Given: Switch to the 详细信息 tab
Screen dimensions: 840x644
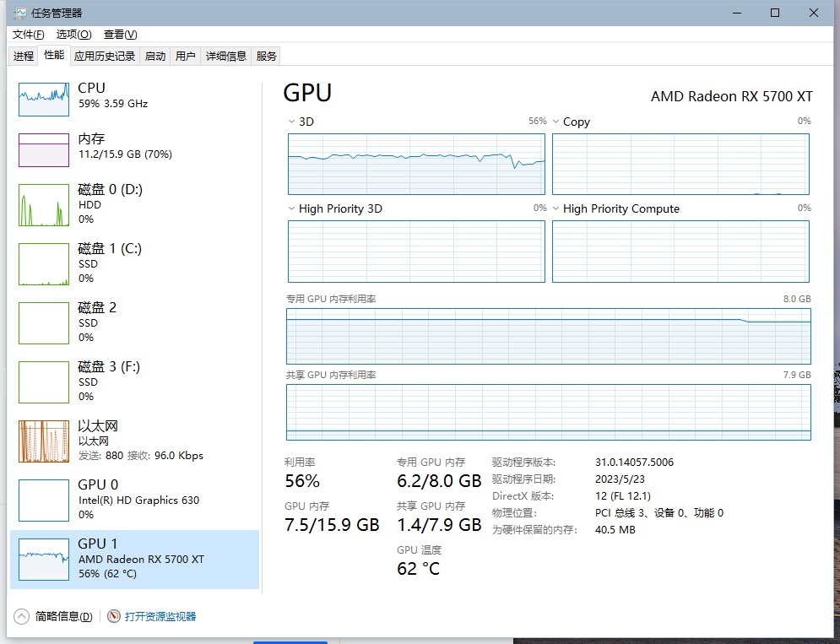Looking at the screenshot, I should pyautogui.click(x=226, y=57).
